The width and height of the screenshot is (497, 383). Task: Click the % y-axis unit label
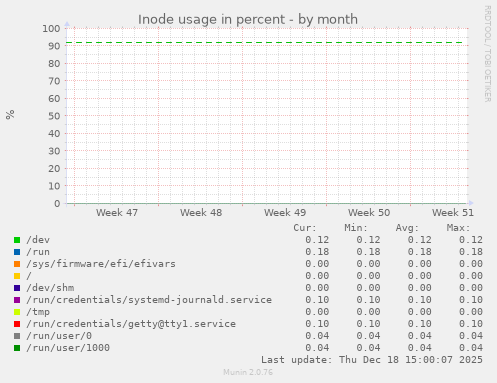click(x=10, y=115)
